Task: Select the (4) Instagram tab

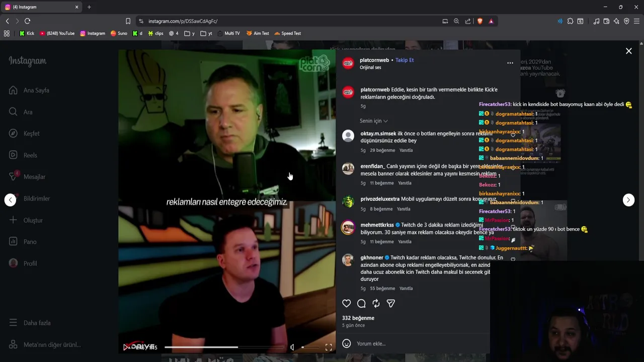Action: click(41, 7)
